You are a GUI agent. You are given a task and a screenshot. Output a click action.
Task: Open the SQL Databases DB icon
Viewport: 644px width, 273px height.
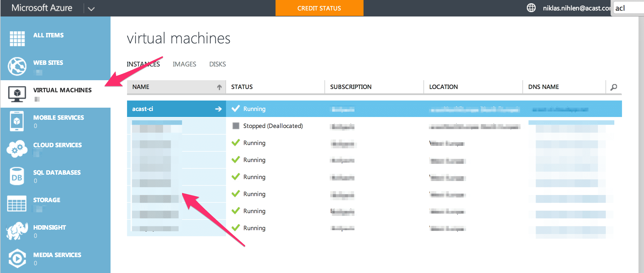17,176
